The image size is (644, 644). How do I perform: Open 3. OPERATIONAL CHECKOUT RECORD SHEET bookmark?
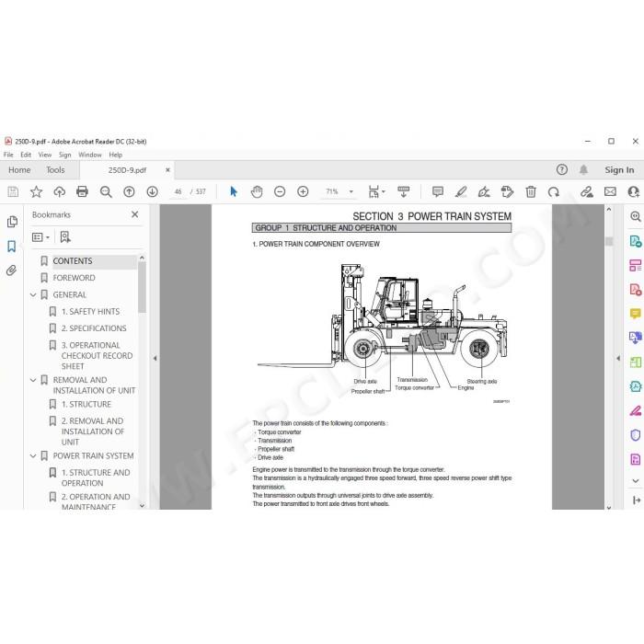[x=97, y=356]
